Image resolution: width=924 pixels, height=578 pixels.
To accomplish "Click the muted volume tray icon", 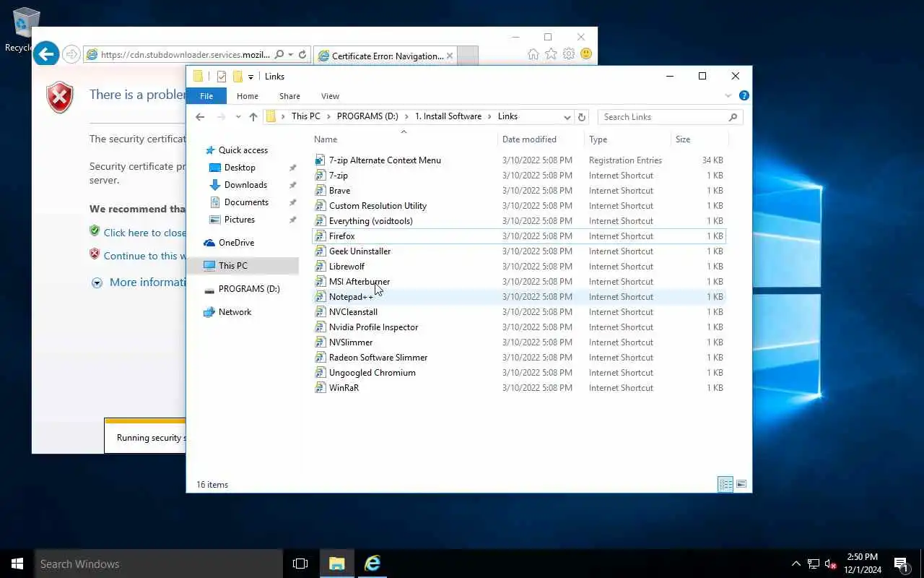I will pyautogui.click(x=831, y=564).
